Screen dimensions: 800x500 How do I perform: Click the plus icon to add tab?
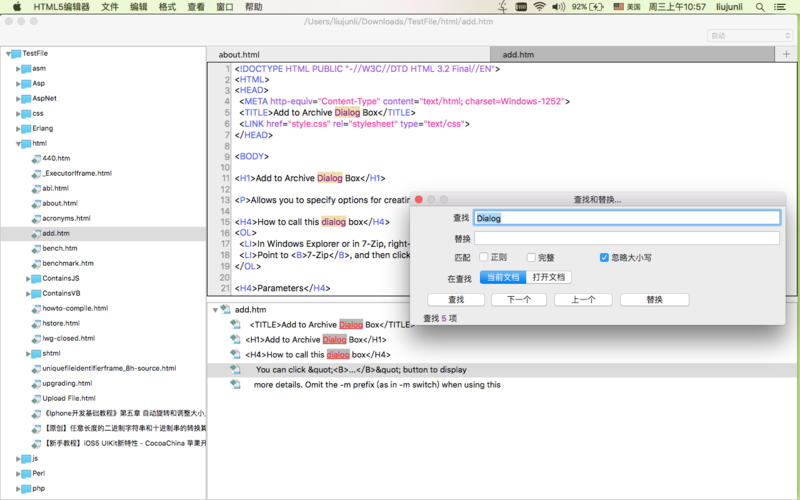click(x=786, y=54)
